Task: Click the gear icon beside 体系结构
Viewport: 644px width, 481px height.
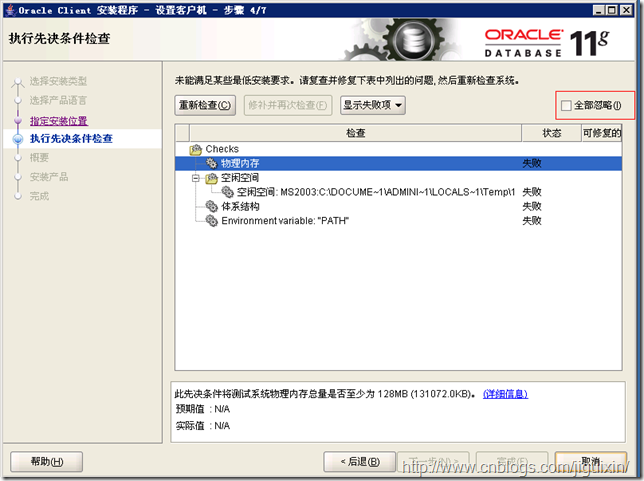Action: [x=212, y=206]
